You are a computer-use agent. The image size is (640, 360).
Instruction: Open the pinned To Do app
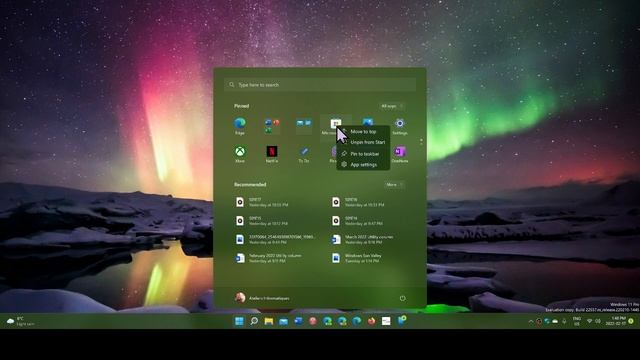click(304, 154)
